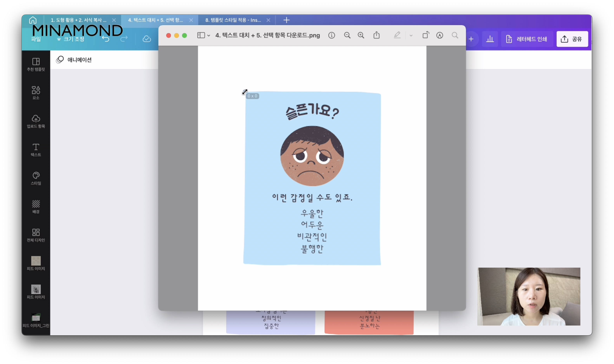Click the 애니메이션 animation button
614x364 pixels.
[x=74, y=60]
